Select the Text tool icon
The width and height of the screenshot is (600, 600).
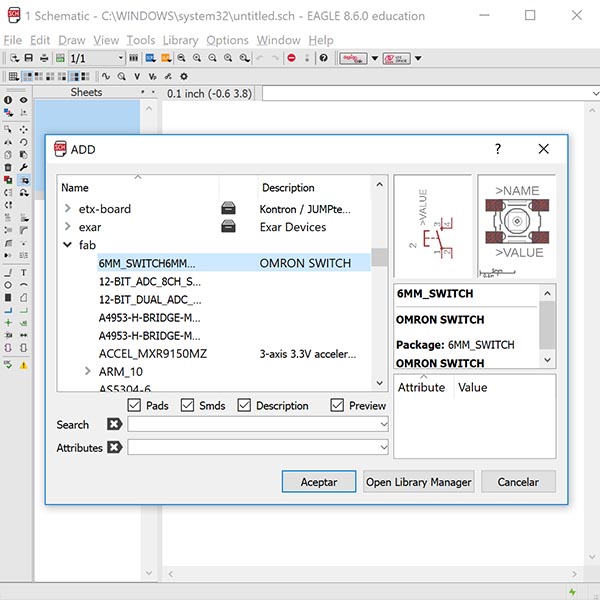pos(23,272)
